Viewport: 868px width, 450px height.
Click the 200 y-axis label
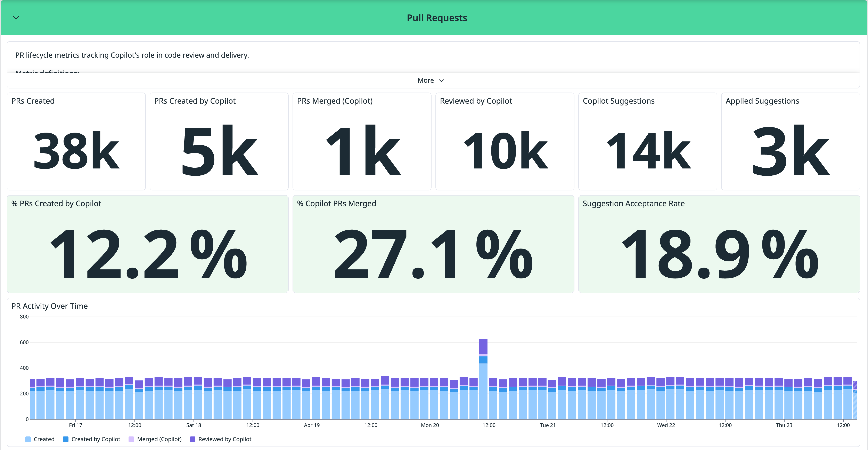(x=24, y=394)
